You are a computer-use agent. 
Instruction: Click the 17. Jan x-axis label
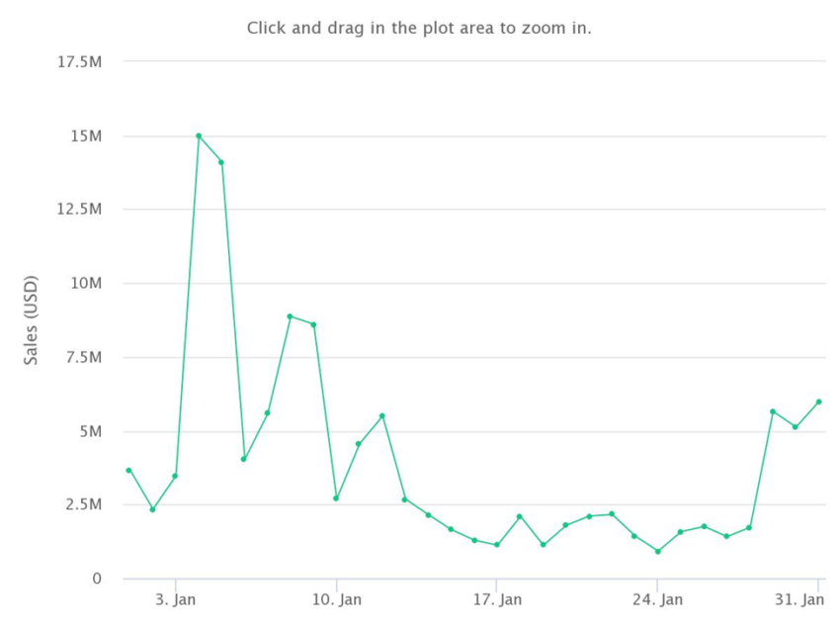pyautogui.click(x=497, y=599)
